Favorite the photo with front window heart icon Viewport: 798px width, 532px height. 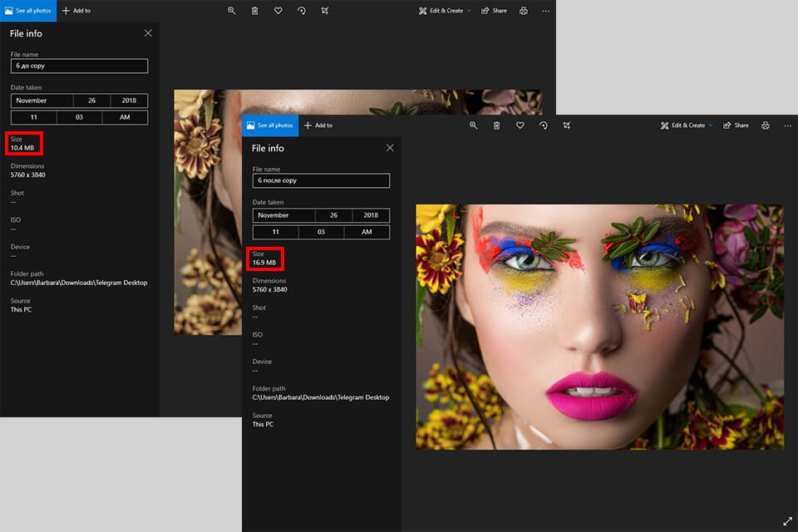point(520,126)
